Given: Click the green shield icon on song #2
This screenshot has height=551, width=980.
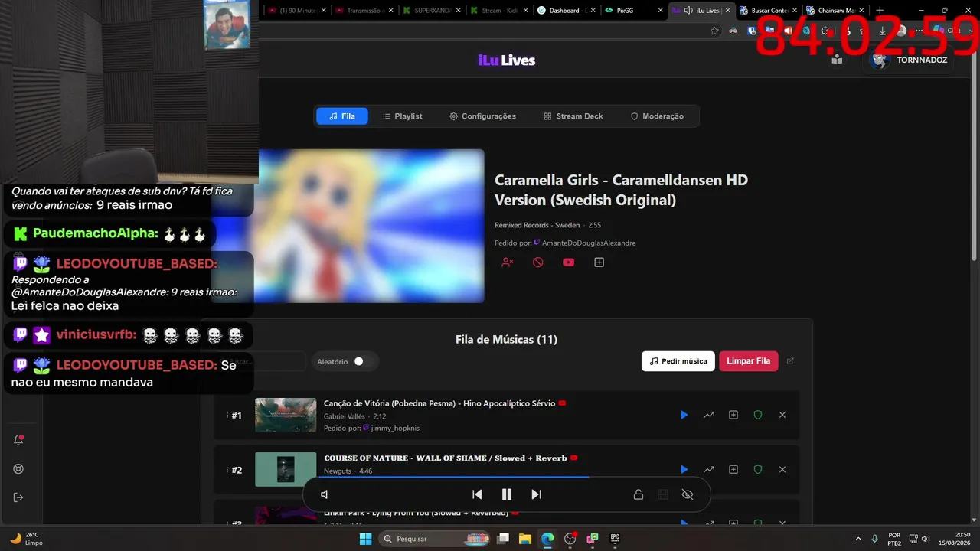Looking at the screenshot, I should pyautogui.click(x=758, y=469).
